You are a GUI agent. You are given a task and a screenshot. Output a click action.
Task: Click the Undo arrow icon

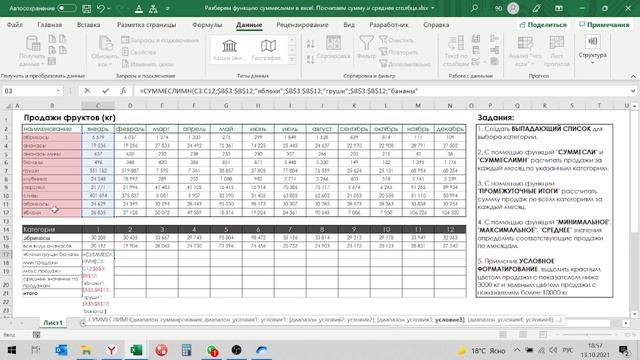point(101,8)
